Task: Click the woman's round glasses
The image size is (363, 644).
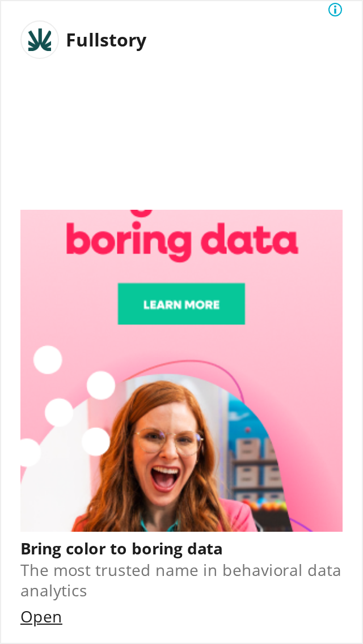Action: coord(168,442)
